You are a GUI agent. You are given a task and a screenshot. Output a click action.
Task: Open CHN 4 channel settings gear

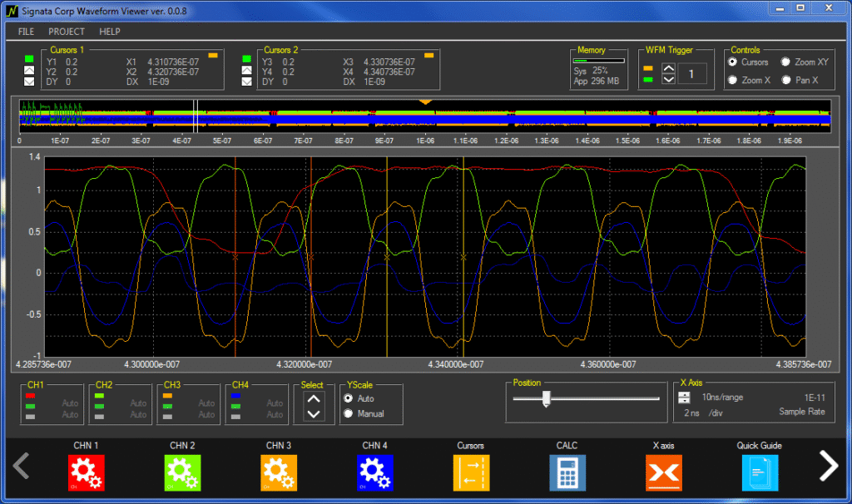tap(374, 472)
